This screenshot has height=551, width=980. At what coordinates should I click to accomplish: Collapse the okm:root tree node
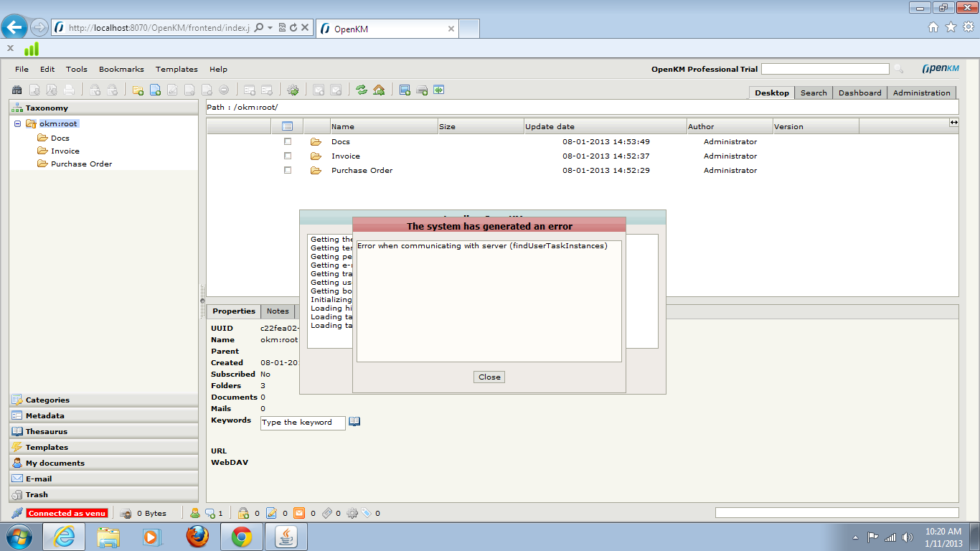click(18, 123)
